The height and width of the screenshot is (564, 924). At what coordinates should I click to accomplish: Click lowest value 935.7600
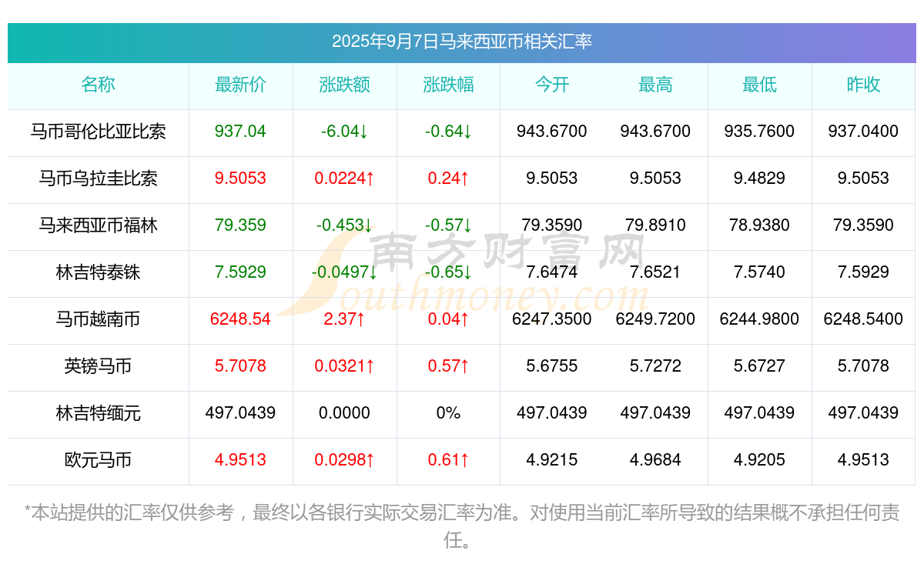click(759, 132)
